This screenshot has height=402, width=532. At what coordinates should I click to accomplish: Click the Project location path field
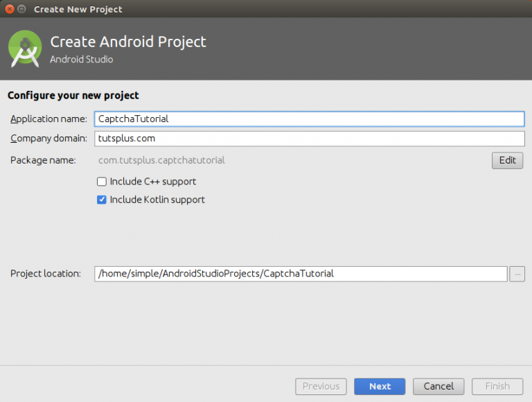pyautogui.click(x=301, y=274)
